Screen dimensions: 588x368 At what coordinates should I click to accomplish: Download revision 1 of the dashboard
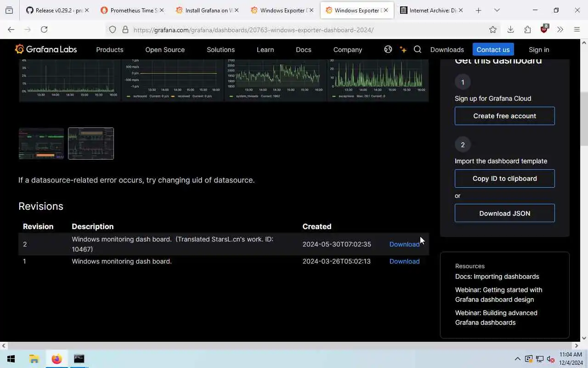[x=404, y=261]
